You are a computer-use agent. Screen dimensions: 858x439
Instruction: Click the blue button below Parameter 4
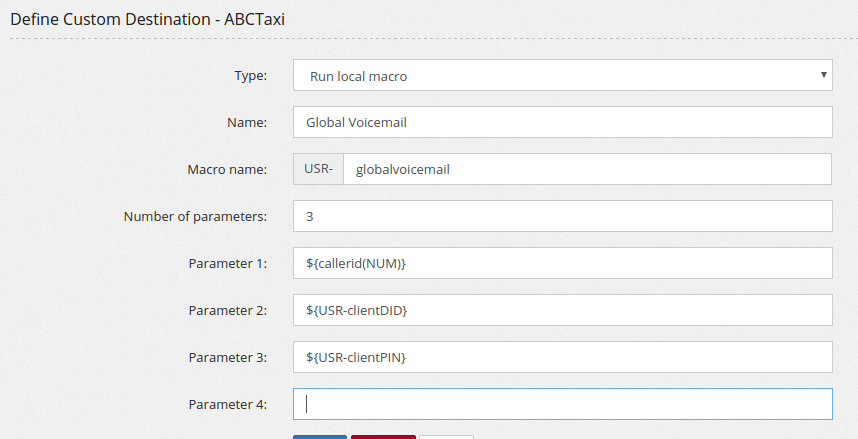tap(320, 437)
